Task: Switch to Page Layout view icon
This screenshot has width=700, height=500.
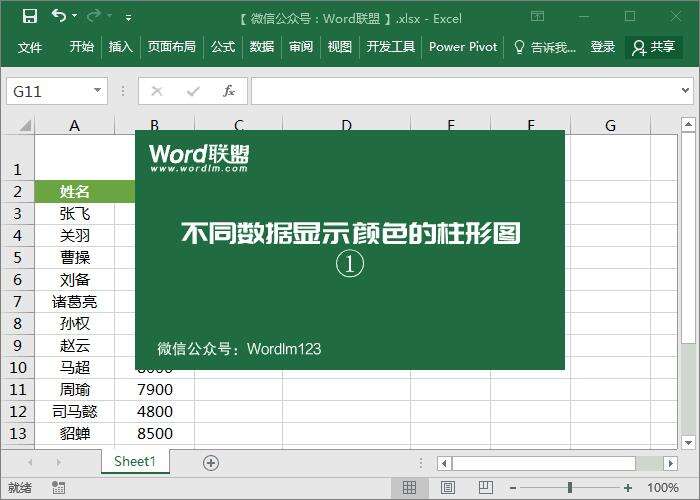Action: click(448, 488)
